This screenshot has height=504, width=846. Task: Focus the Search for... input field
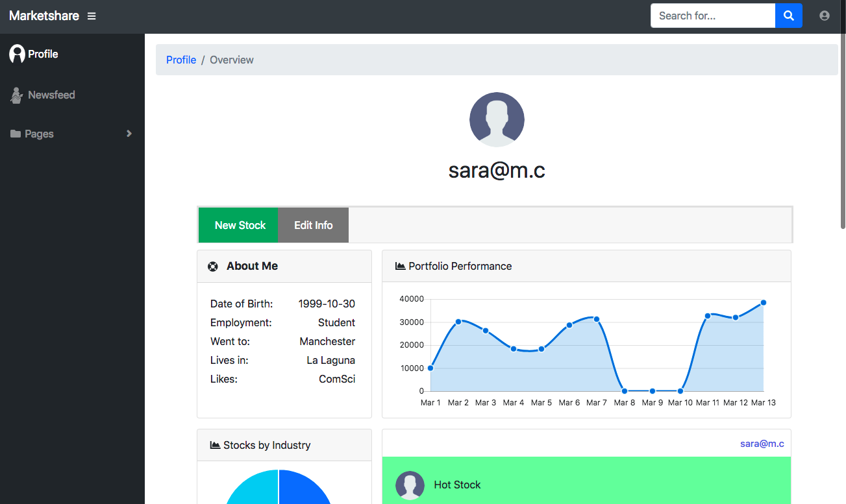(713, 16)
